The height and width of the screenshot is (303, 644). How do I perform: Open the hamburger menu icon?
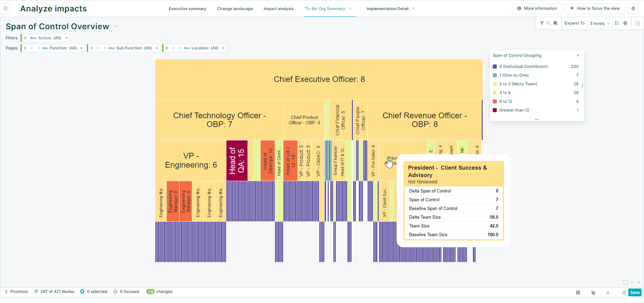pos(5,8)
